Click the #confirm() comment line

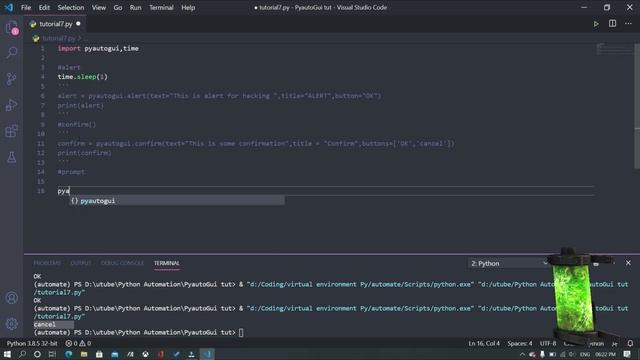coord(77,124)
